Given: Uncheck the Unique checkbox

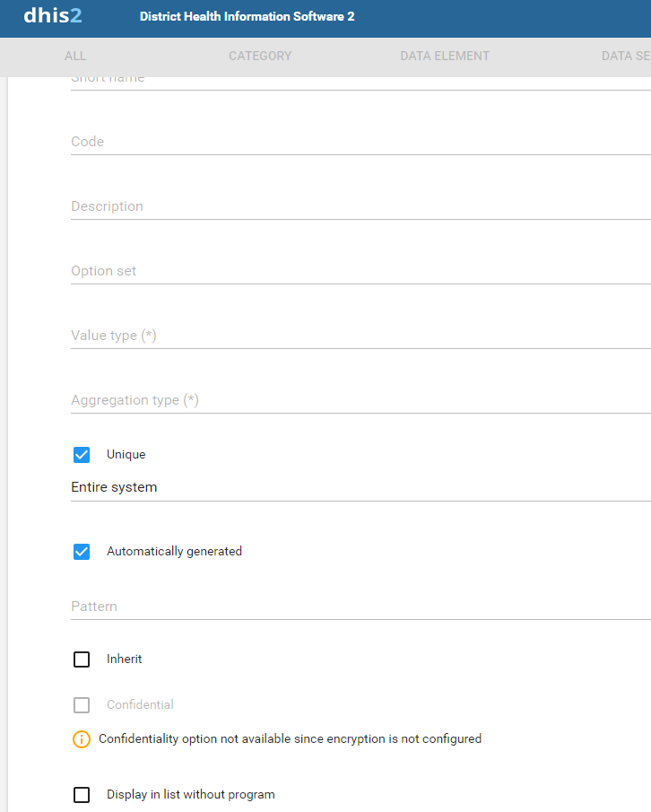Looking at the screenshot, I should coord(82,455).
